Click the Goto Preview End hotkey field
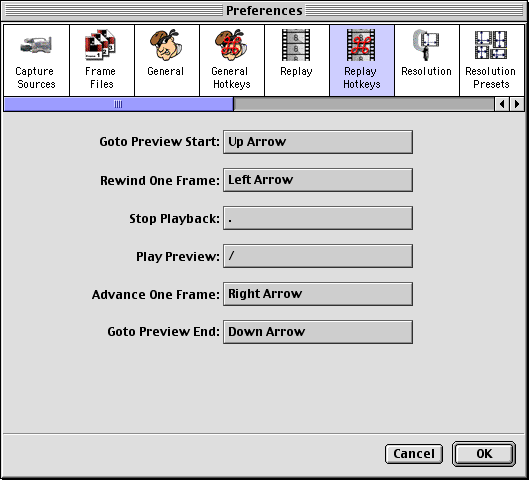 (318, 332)
